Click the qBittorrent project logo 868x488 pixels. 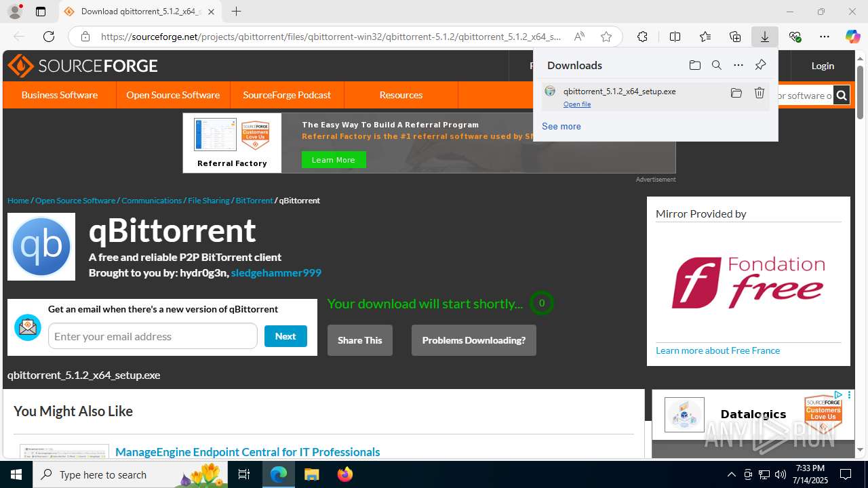(41, 247)
